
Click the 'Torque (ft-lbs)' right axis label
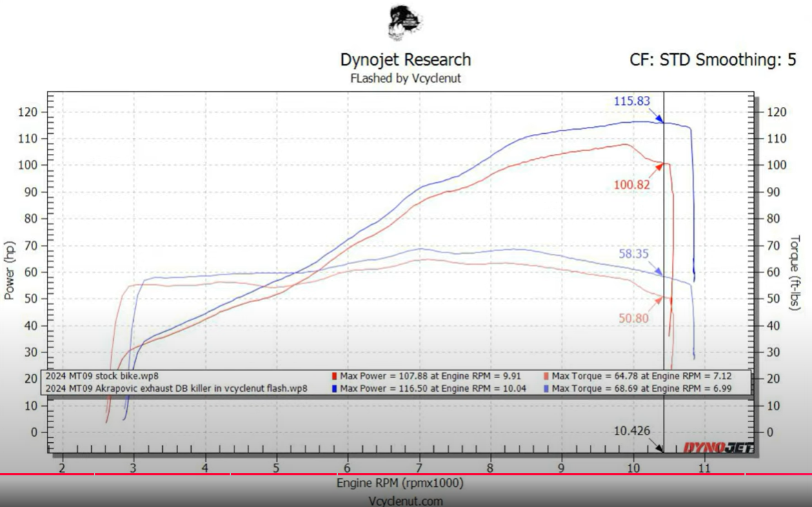(x=794, y=272)
